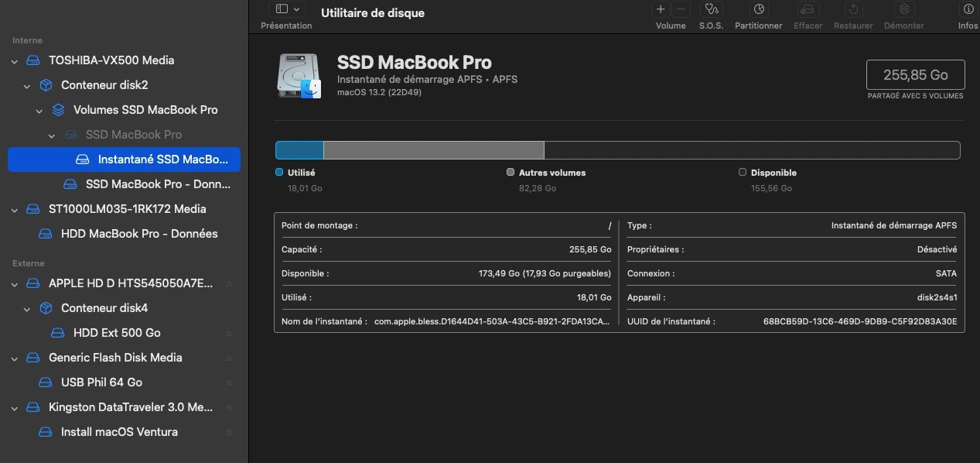This screenshot has width=980, height=463.
Task: Select Install macOS Ventura volume
Action: tap(124, 432)
